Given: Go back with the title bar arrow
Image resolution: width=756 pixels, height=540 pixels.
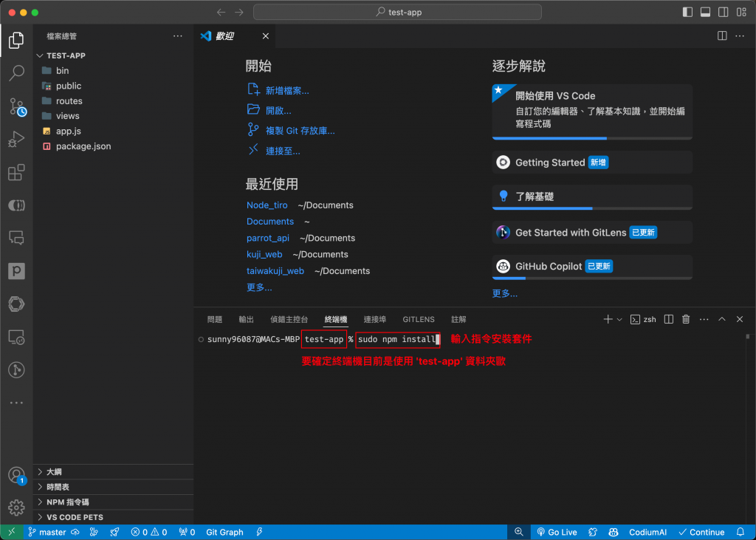Looking at the screenshot, I should coord(221,12).
